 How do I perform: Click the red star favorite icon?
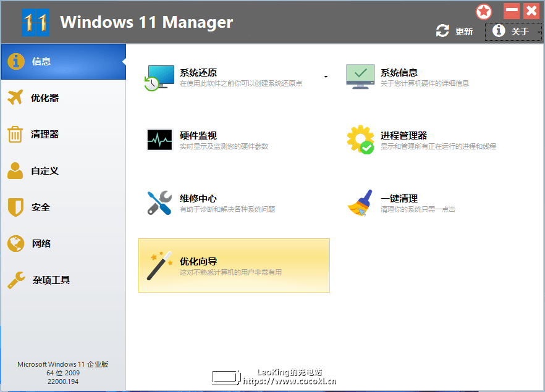[483, 12]
